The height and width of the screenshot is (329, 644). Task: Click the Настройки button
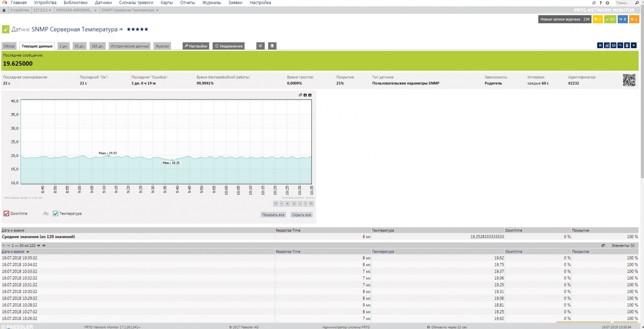(196, 46)
